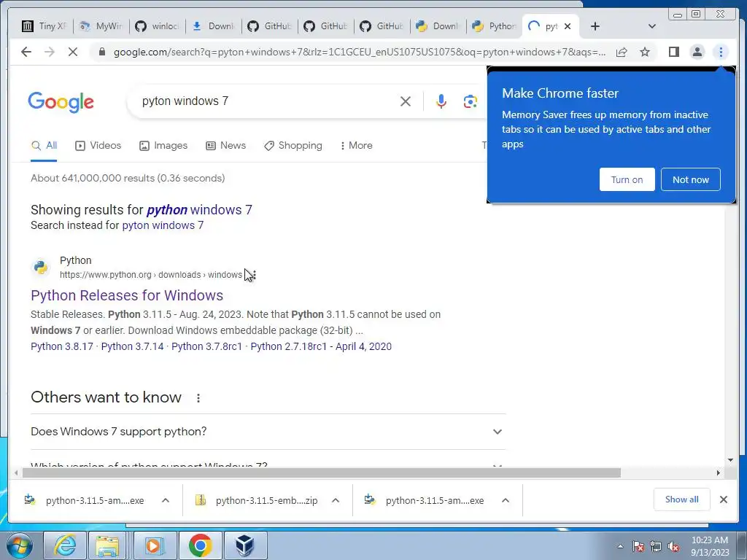Click the Python favicon beside the result
747x560 pixels.
(41, 268)
